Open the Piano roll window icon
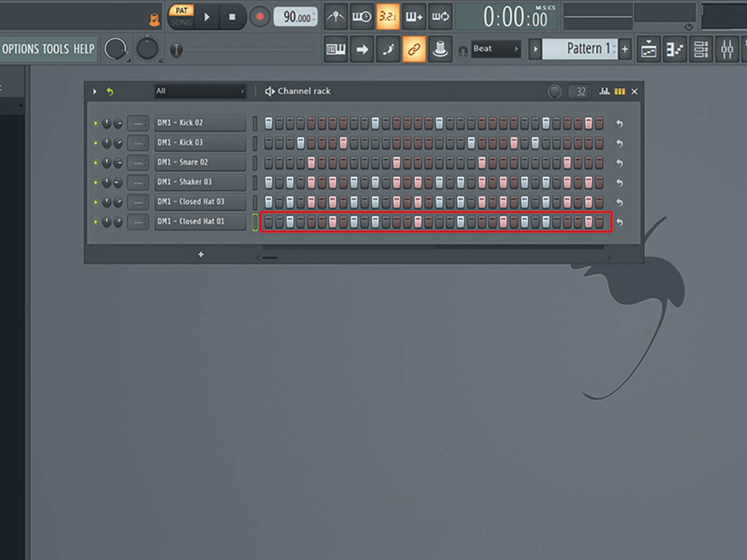Viewport: 747px width, 560px height. click(674, 49)
